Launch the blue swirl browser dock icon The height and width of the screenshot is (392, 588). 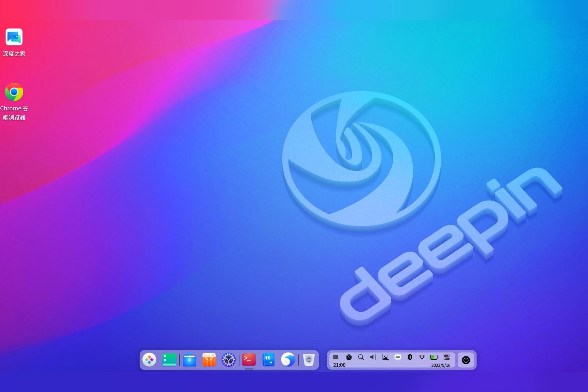(x=288, y=360)
